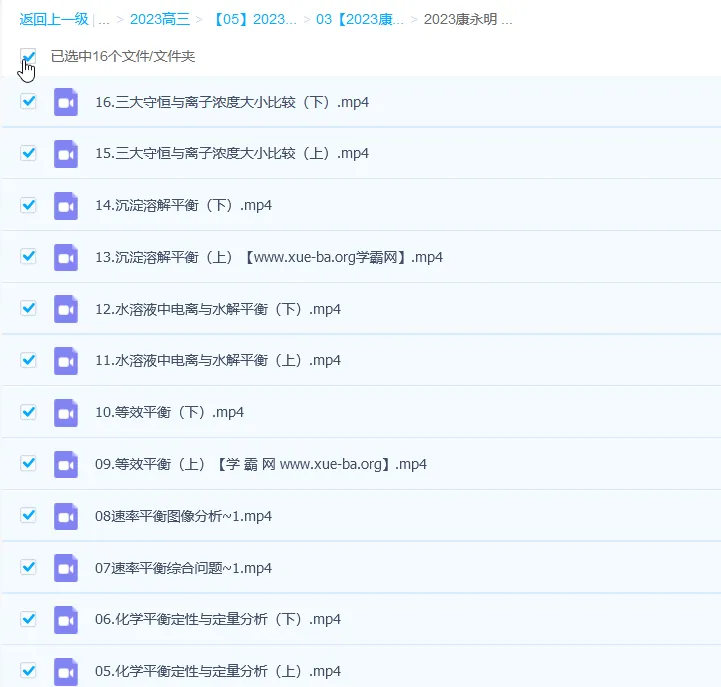Click video icon for 08速率平衡图像分析~1.mp4
The height and width of the screenshot is (687, 721).
click(66, 516)
